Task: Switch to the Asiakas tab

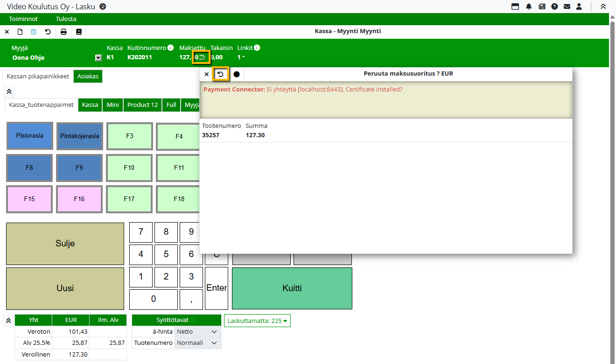Action: [x=88, y=76]
